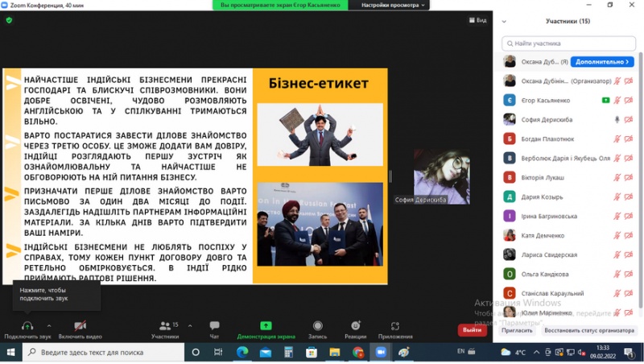Collapse the Participants panel chevron
Viewport: 644px width, 364px height.
(x=504, y=22)
